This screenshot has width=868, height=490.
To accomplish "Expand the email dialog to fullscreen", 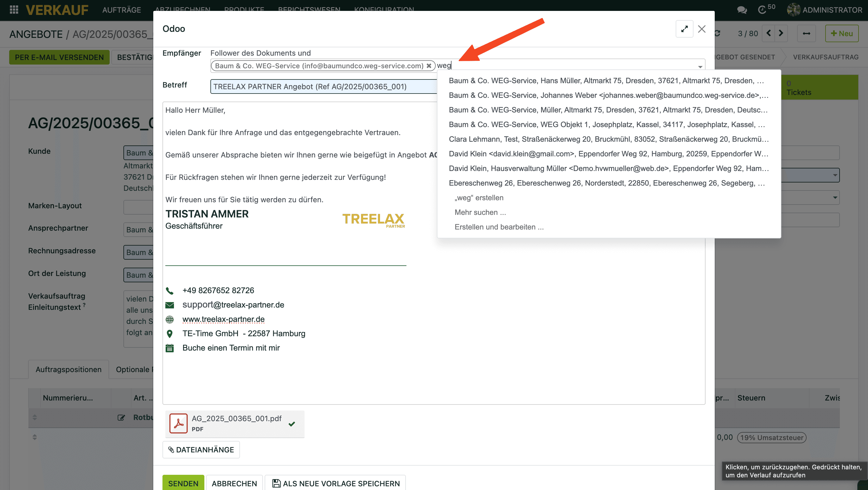I will (684, 29).
